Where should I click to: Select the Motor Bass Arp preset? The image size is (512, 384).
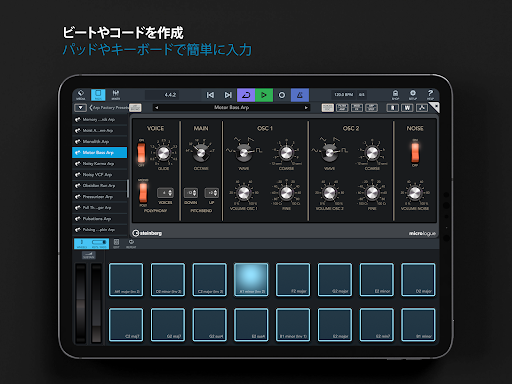100,152
